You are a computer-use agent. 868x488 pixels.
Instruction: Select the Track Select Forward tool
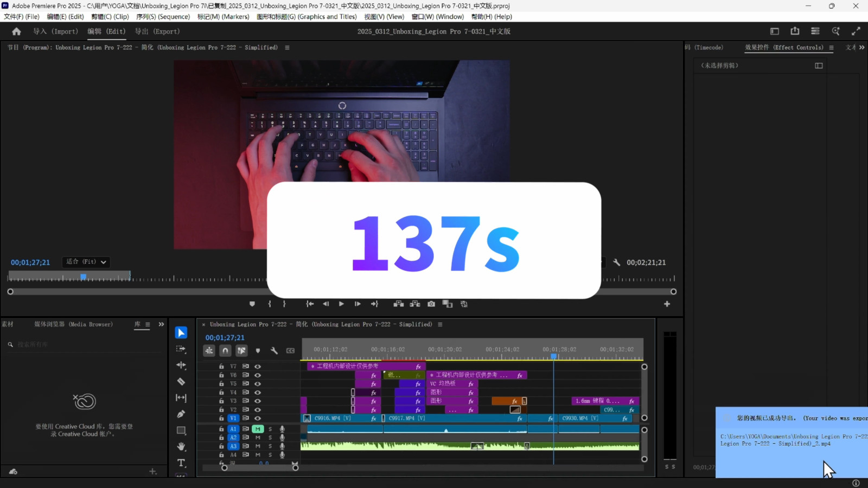click(x=181, y=349)
